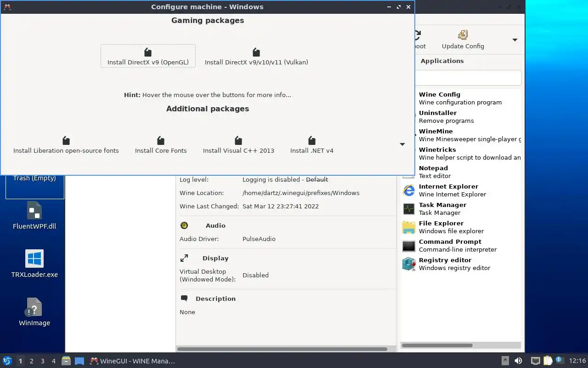Image resolution: width=588 pixels, height=368 pixels.
Task: Open the notification tray icon
Action: [559, 360]
